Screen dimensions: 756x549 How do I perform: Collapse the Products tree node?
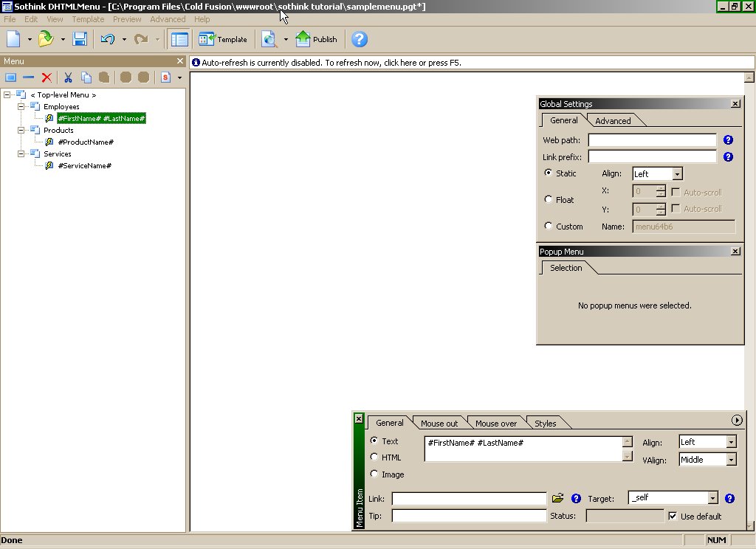pyautogui.click(x=21, y=130)
